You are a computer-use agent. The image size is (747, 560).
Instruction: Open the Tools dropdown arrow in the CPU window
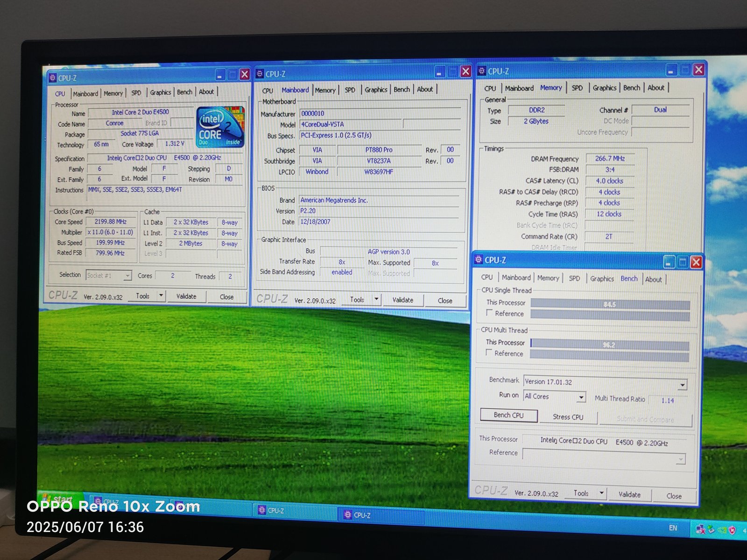[x=161, y=295]
